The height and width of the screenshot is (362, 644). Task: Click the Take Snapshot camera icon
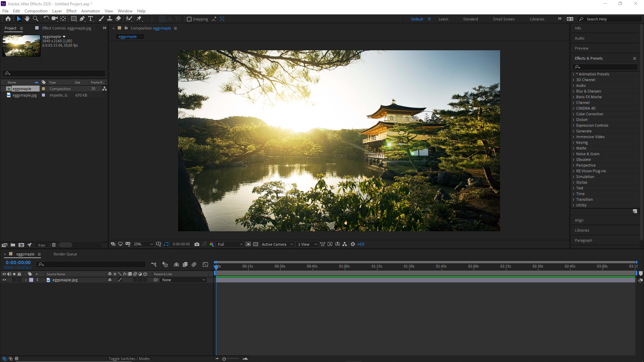point(197,244)
